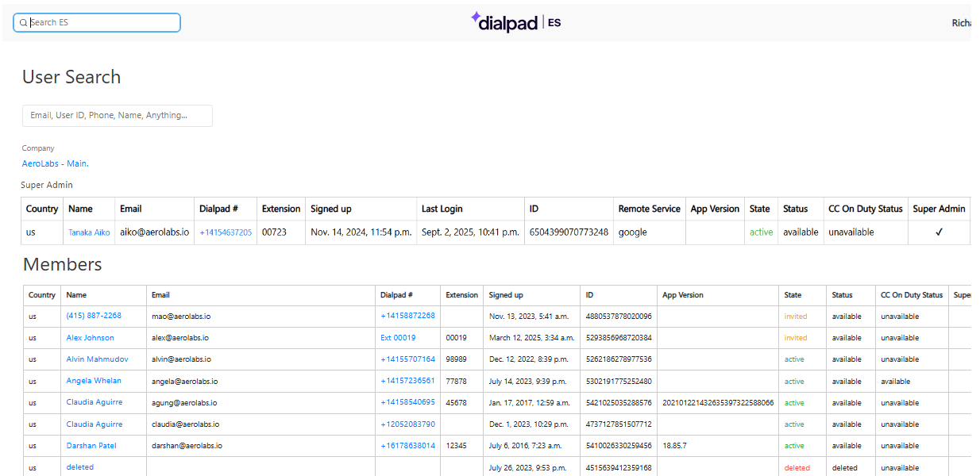Select extension 00723 in Super Admin table
The image size is (980, 476).
274,232
